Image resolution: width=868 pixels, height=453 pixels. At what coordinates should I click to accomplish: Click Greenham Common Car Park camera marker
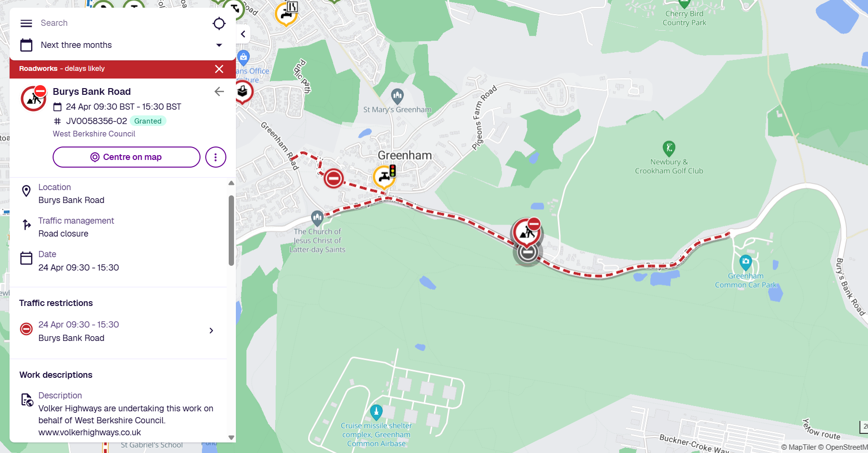coord(746,262)
